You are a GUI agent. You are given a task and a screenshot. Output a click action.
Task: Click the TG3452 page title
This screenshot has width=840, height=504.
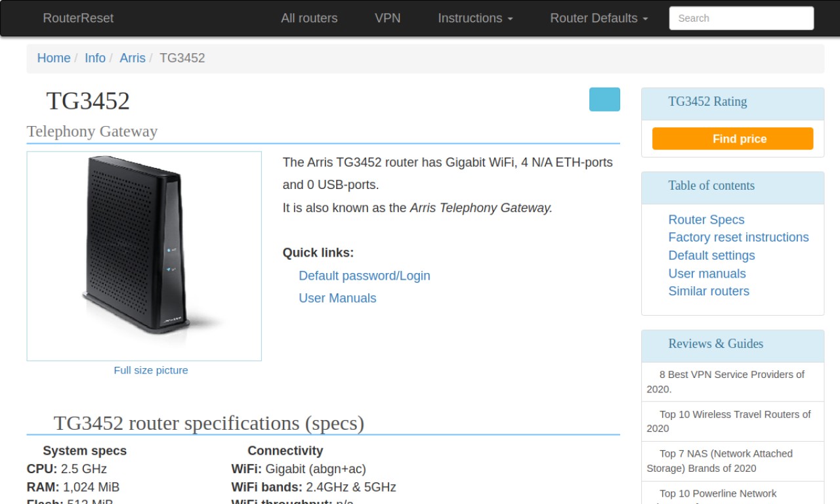tap(88, 101)
